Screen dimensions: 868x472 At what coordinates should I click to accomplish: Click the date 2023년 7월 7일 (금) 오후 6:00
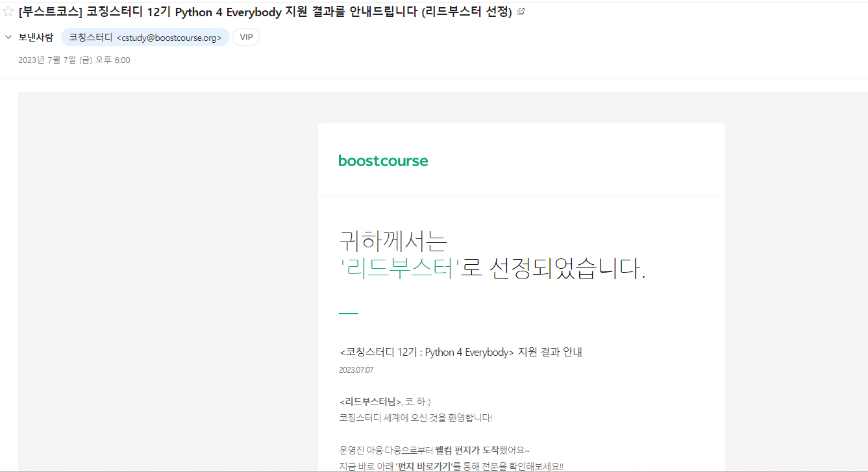(74, 60)
